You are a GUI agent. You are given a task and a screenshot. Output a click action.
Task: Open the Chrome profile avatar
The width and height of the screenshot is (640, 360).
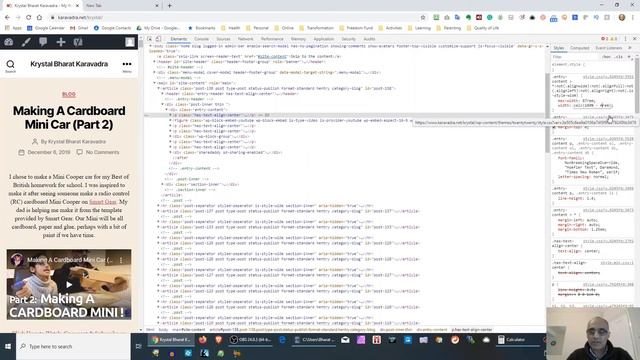[x=622, y=18]
